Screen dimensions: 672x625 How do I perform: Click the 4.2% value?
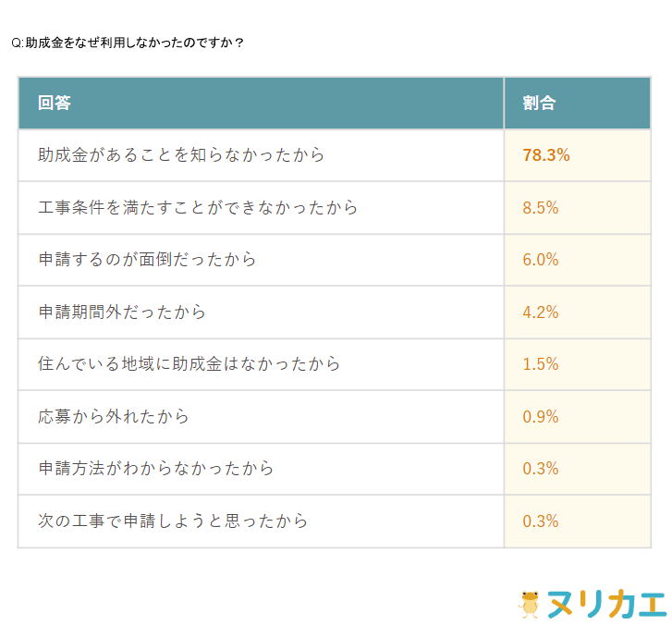point(541,312)
